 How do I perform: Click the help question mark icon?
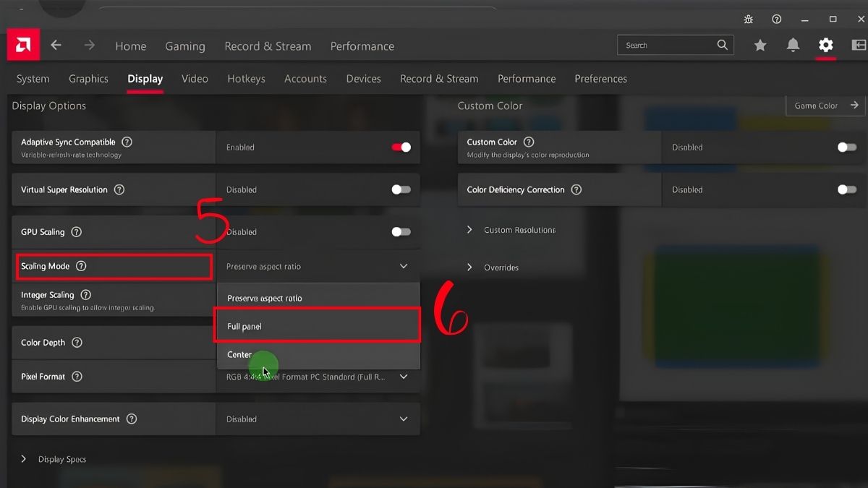click(776, 19)
